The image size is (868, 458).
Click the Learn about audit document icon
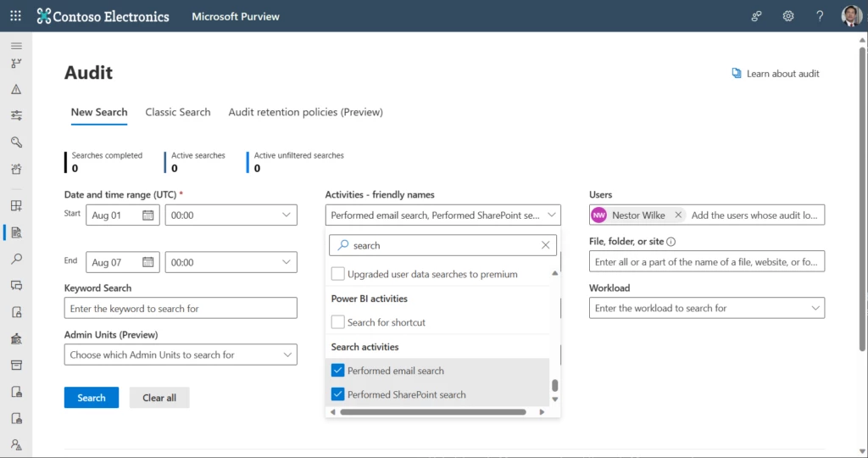pyautogui.click(x=737, y=73)
